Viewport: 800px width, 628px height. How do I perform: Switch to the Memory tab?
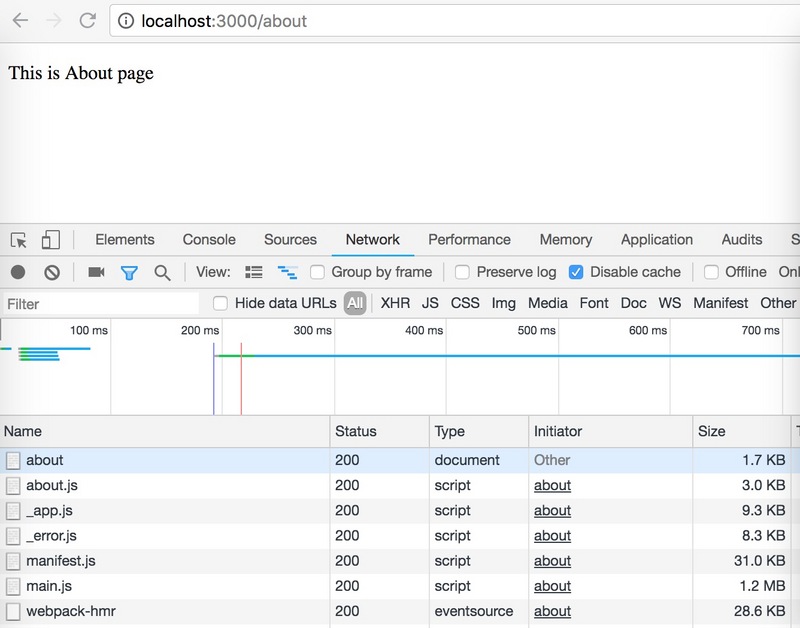tap(566, 239)
